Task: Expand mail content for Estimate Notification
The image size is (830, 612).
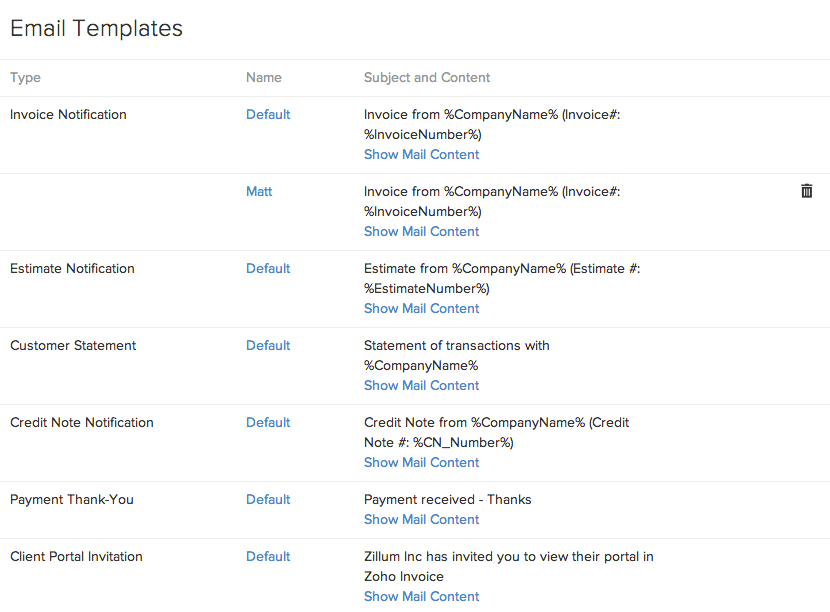Action: point(421,309)
